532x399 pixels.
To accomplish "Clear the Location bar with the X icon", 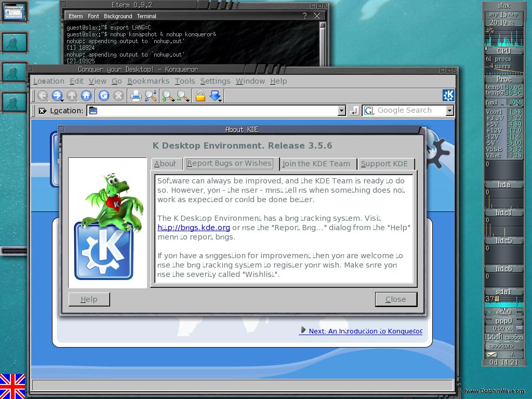I will click(x=42, y=111).
